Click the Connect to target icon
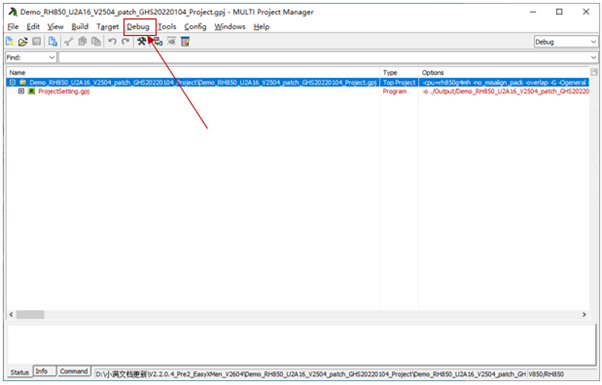The width and height of the screenshot is (602, 385). coord(158,41)
